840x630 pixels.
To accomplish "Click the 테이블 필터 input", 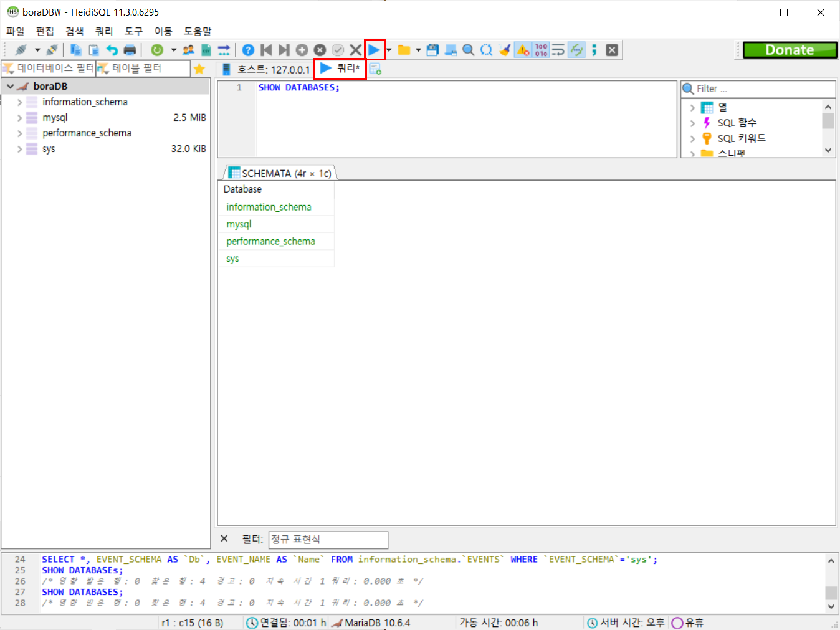I will [143, 69].
